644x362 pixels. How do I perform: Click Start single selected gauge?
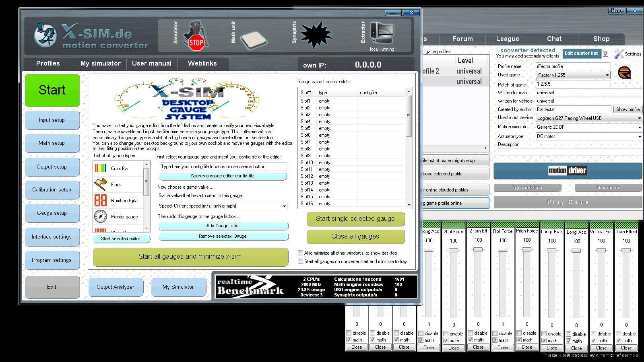click(x=355, y=219)
